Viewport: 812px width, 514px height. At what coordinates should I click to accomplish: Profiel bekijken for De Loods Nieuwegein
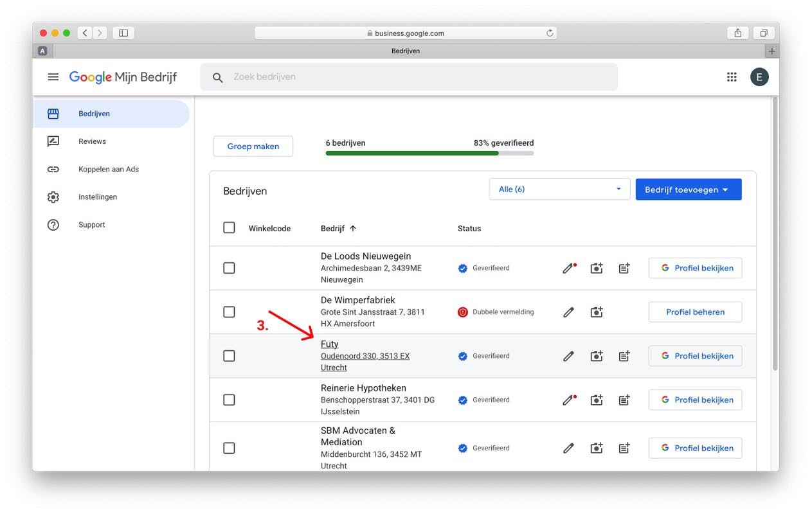point(696,269)
